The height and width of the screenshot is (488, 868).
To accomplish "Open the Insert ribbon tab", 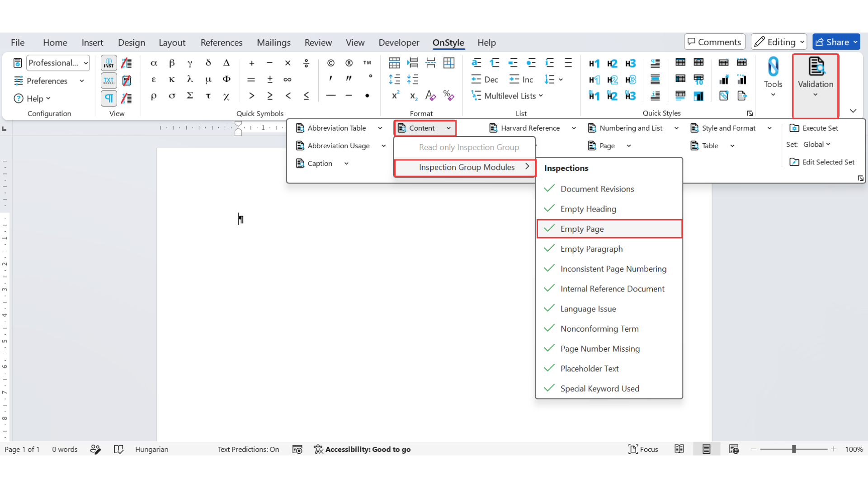I will [x=92, y=42].
